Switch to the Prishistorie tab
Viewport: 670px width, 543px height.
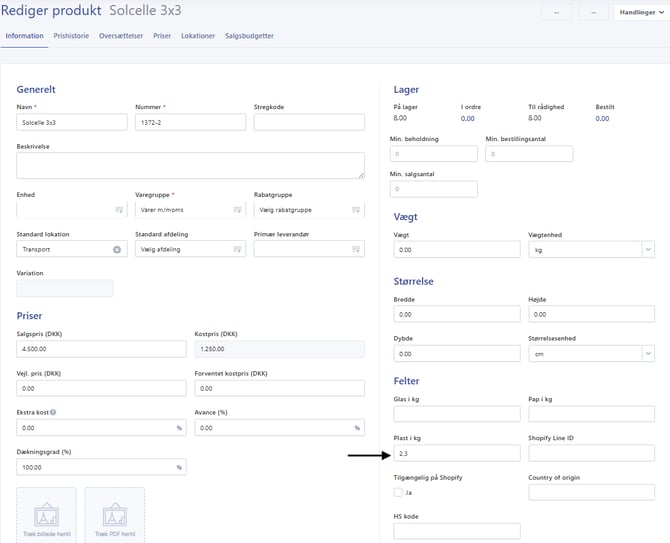71,36
